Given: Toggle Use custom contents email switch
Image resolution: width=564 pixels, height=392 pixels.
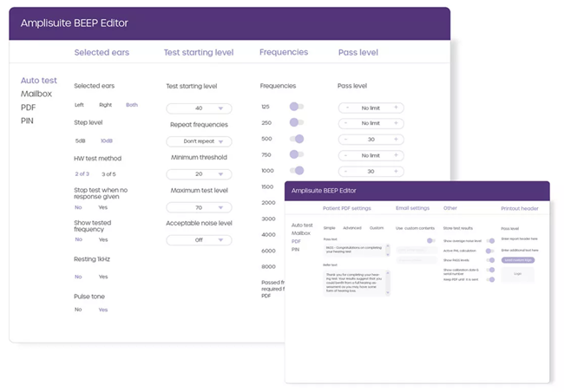Looking at the screenshot, I should coord(430,240).
